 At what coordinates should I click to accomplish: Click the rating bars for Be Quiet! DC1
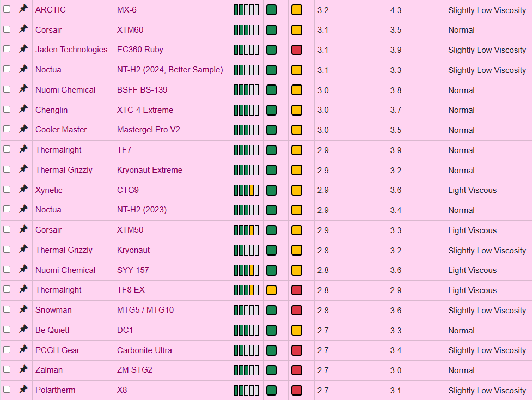point(246,330)
